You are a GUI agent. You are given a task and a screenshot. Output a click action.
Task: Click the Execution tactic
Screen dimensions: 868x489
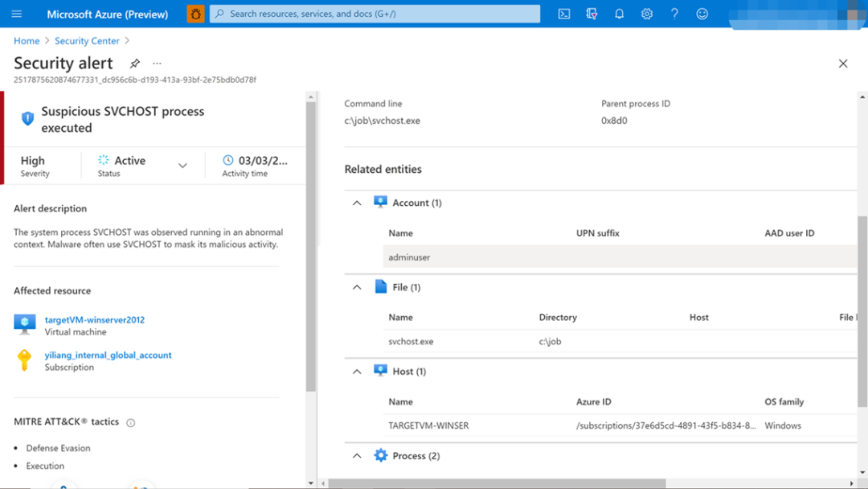(x=45, y=466)
